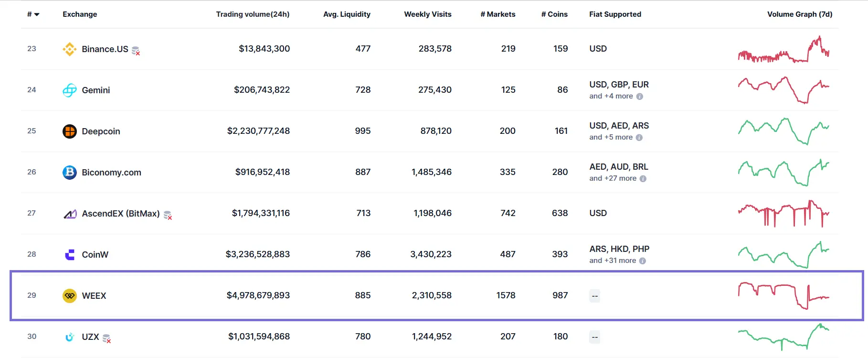This screenshot has height=359, width=868.
Task: Open the CoinW exchange page
Action: [x=95, y=255]
